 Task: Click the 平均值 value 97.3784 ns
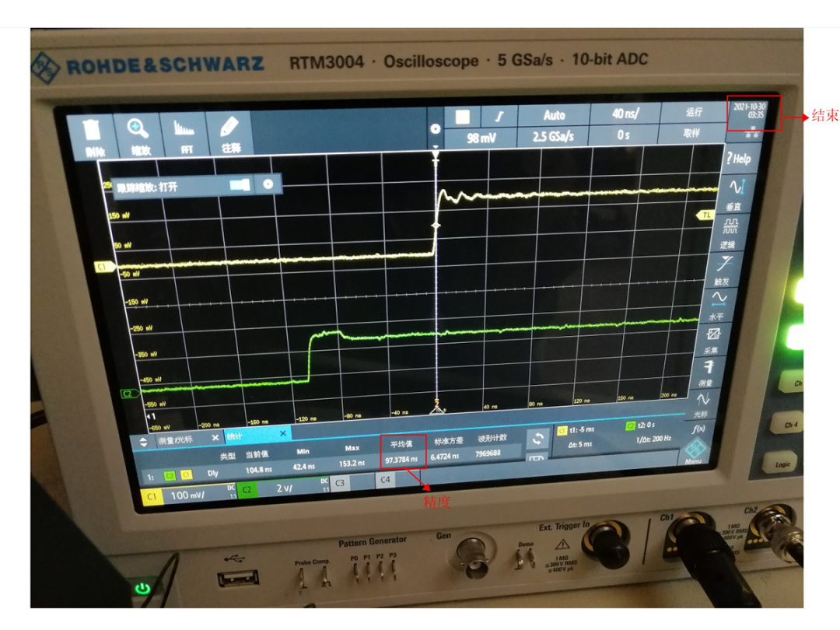(401, 460)
